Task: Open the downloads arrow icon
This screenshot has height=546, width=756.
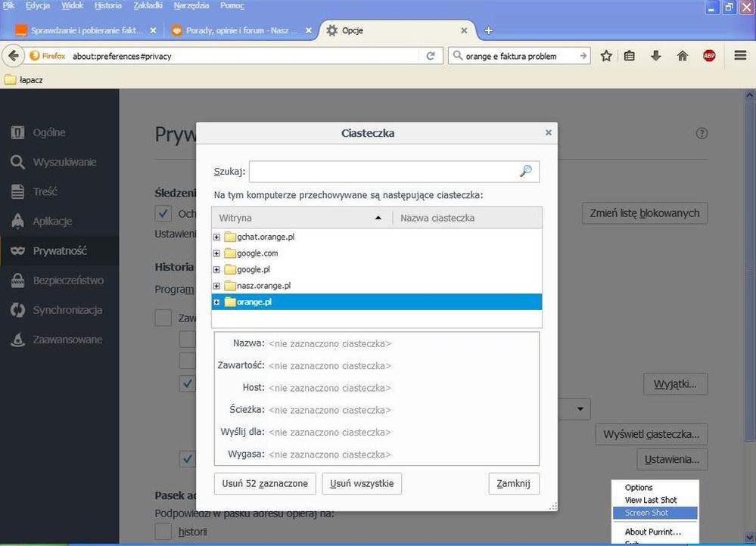Action: pos(656,56)
